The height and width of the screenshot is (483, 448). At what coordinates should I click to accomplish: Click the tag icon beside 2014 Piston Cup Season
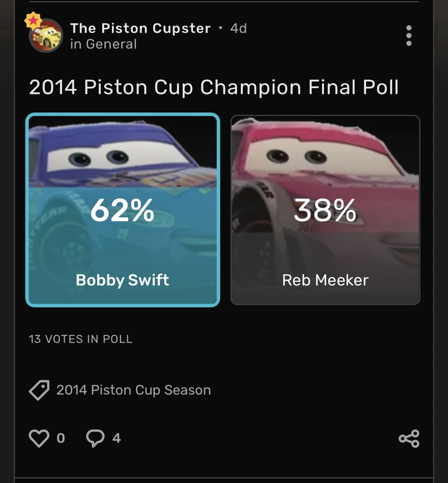[39, 390]
